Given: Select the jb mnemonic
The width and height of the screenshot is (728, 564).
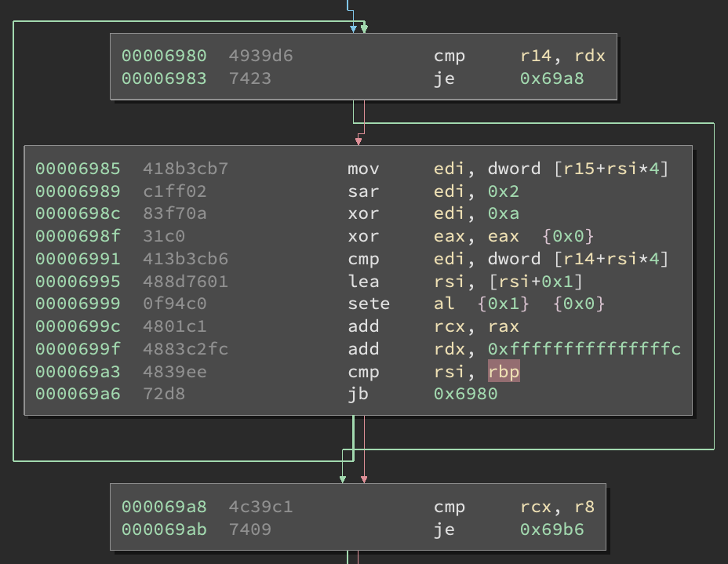Looking at the screenshot, I should coord(356,394).
